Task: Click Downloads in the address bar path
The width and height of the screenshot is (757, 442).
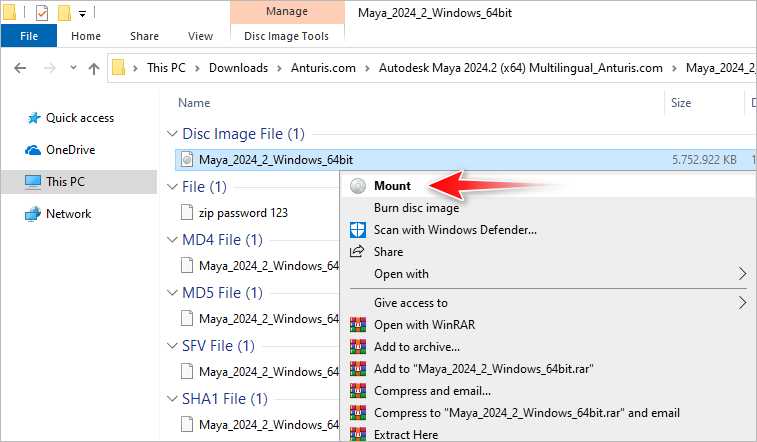Action: pos(236,68)
